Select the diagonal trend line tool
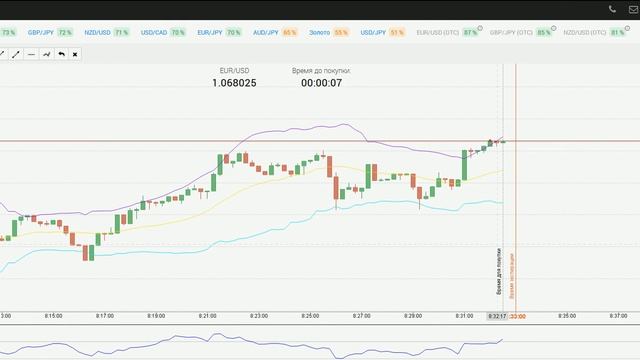This screenshot has width=640, height=360. coord(16,54)
